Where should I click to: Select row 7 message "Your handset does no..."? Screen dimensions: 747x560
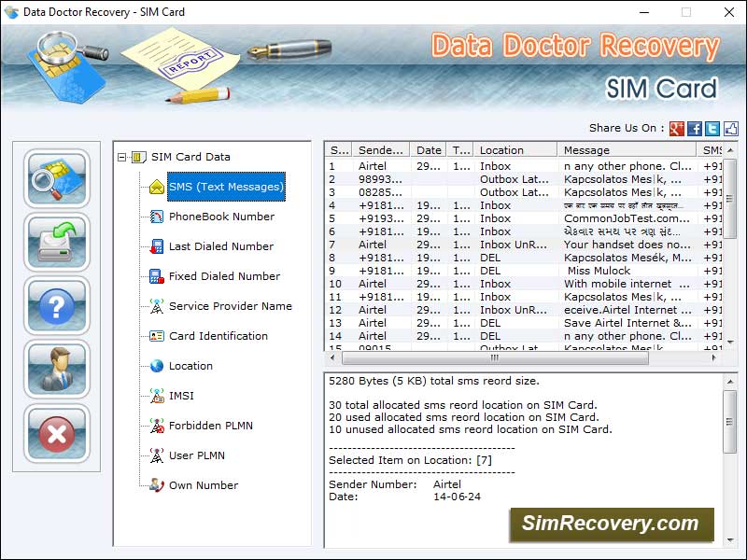[x=627, y=245]
